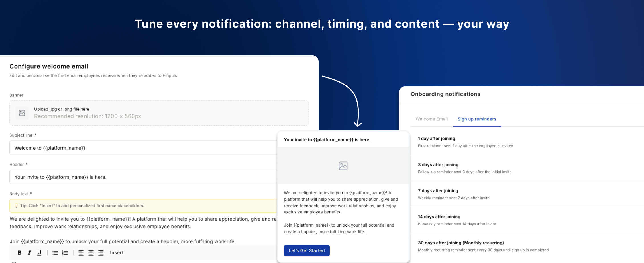
Task: Click the Subject line input field
Action: [143, 148]
